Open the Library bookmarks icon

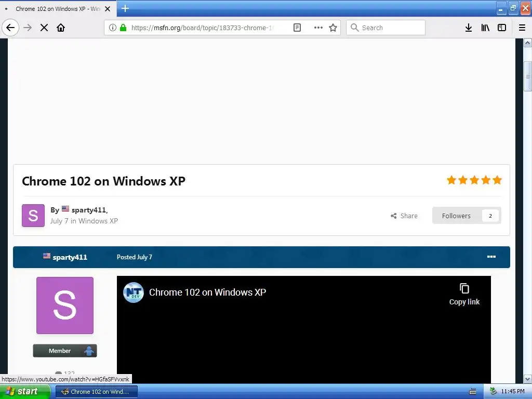point(485,28)
